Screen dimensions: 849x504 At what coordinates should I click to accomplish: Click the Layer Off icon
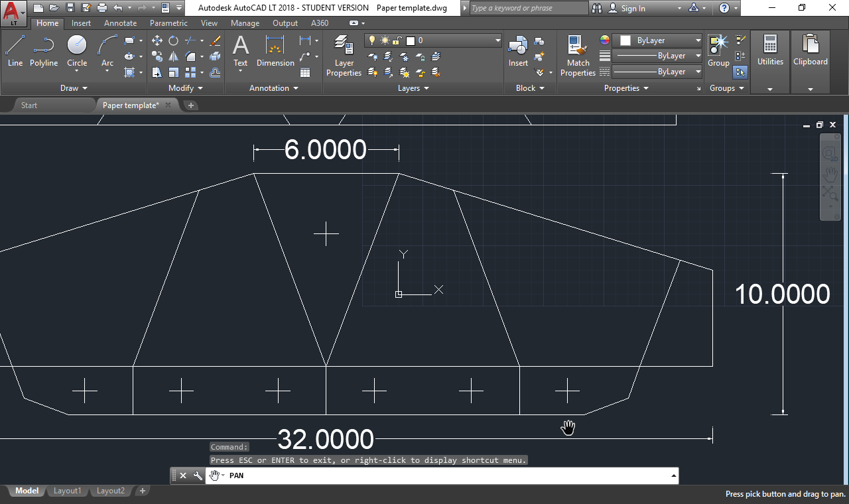(373, 56)
